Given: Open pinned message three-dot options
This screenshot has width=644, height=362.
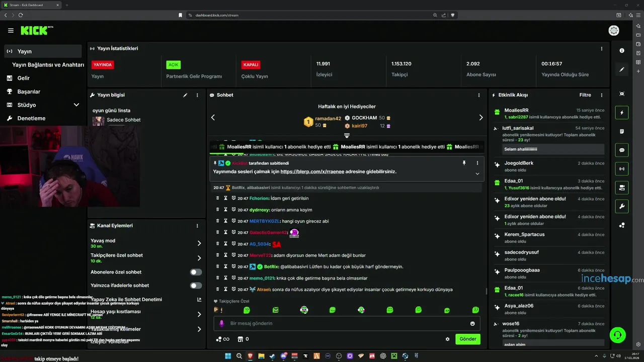Looking at the screenshot, I should pyautogui.click(x=477, y=163).
